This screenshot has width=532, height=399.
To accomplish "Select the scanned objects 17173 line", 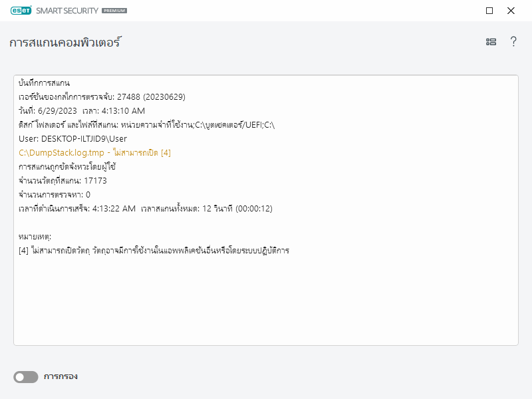I will coord(63,180).
